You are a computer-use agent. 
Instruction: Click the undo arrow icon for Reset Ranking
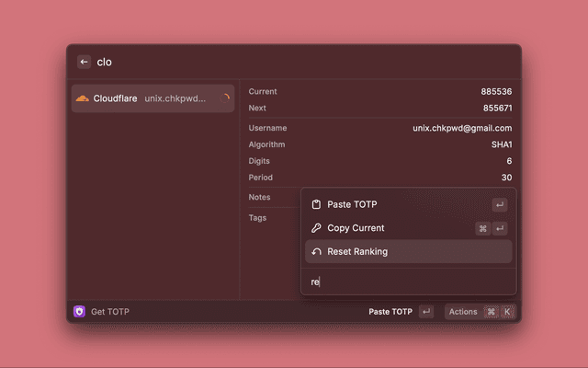pos(316,252)
